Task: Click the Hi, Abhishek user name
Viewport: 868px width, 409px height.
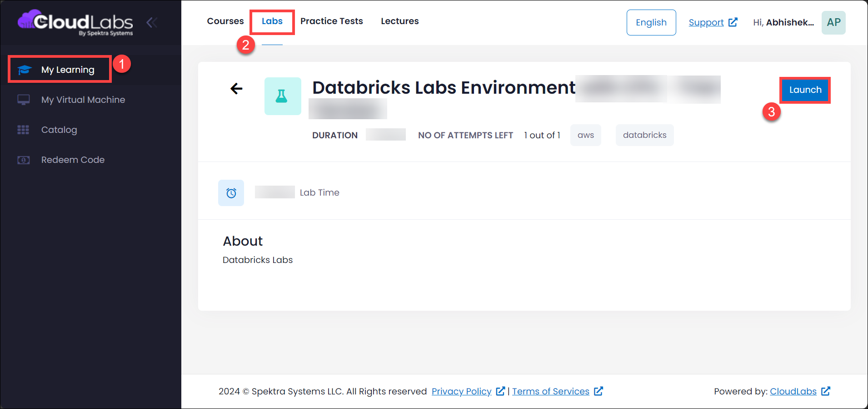Action: click(x=783, y=22)
